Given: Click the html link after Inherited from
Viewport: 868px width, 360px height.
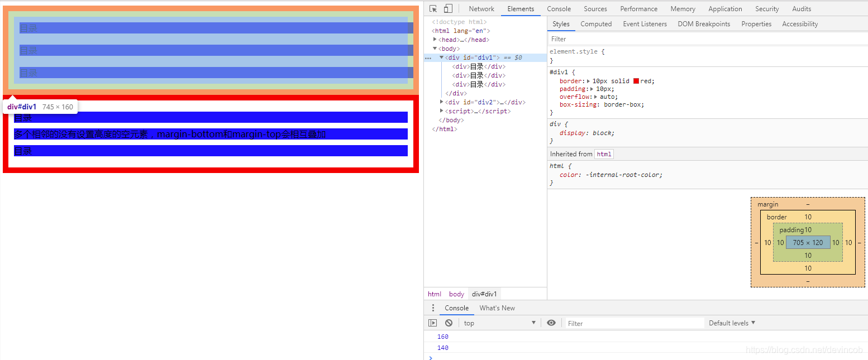Looking at the screenshot, I should click(x=604, y=154).
